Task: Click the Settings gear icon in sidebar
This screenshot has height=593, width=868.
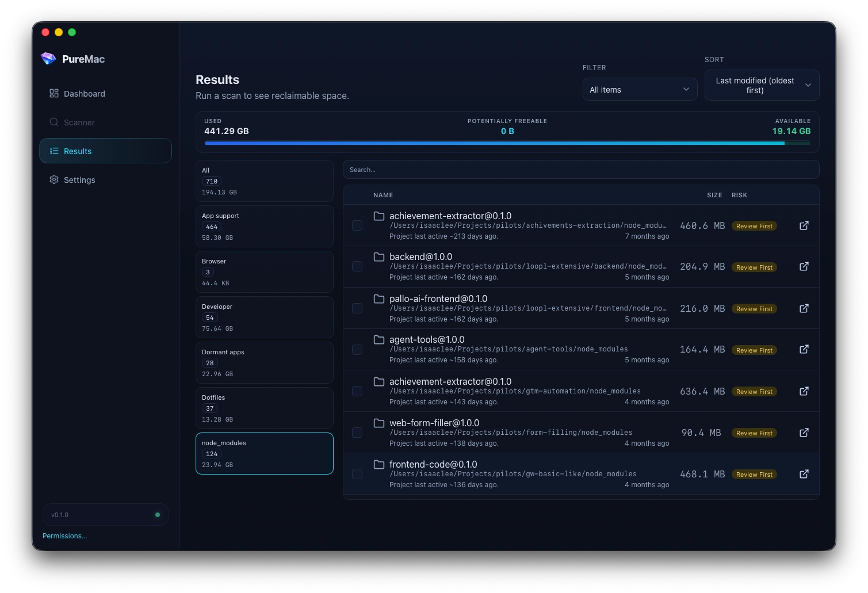Action: (54, 179)
